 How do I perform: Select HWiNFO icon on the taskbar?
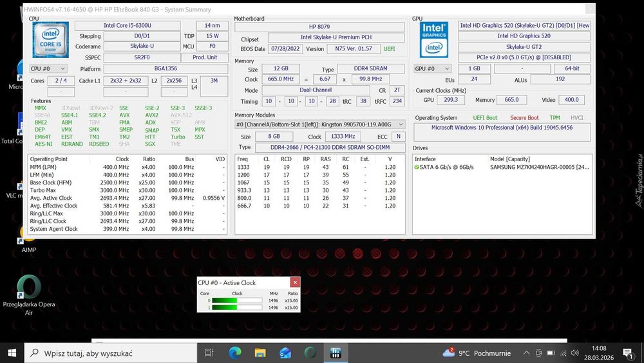336,353
